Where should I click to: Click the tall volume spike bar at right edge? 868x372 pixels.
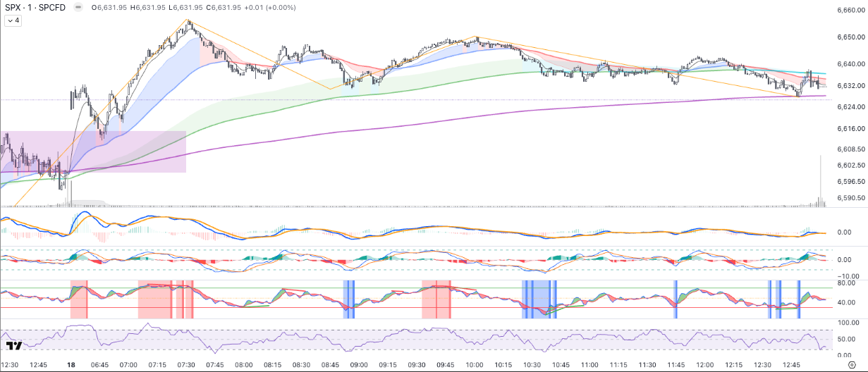(x=821, y=182)
